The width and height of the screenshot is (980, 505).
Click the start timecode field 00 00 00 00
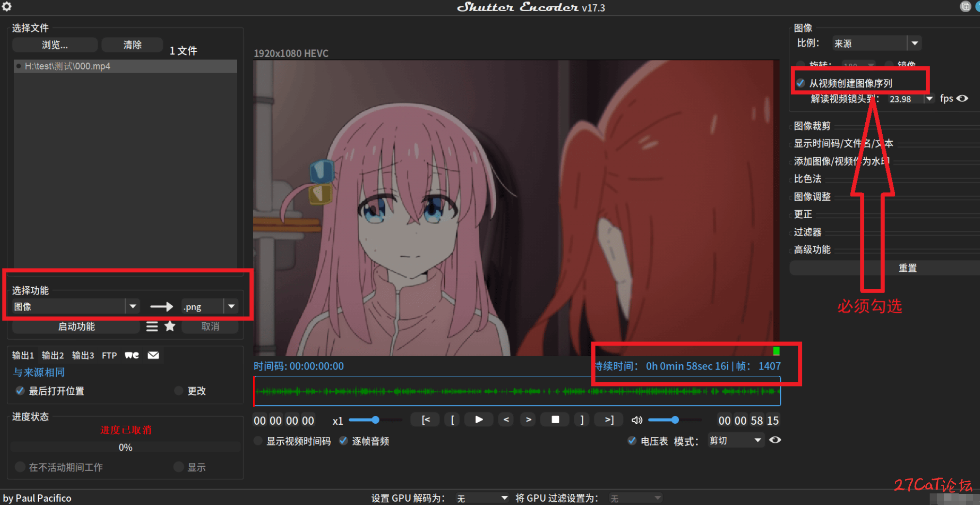[284, 420]
